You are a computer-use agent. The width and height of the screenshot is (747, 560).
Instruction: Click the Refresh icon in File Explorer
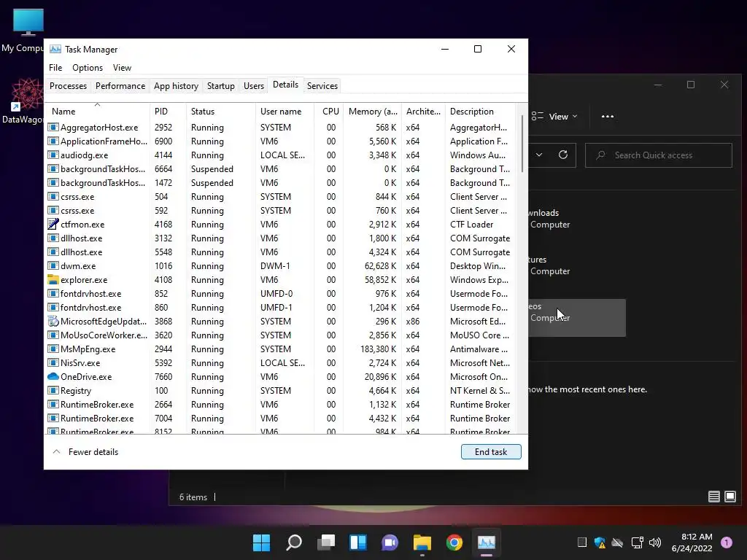tap(563, 155)
